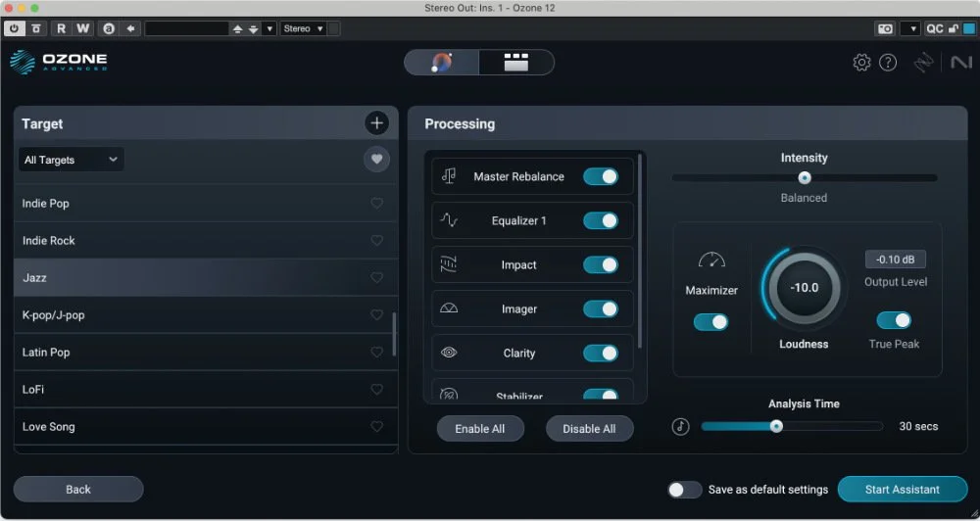This screenshot has width=980, height=521.
Task: Favorite the LoFi target heart
Action: [x=377, y=389]
